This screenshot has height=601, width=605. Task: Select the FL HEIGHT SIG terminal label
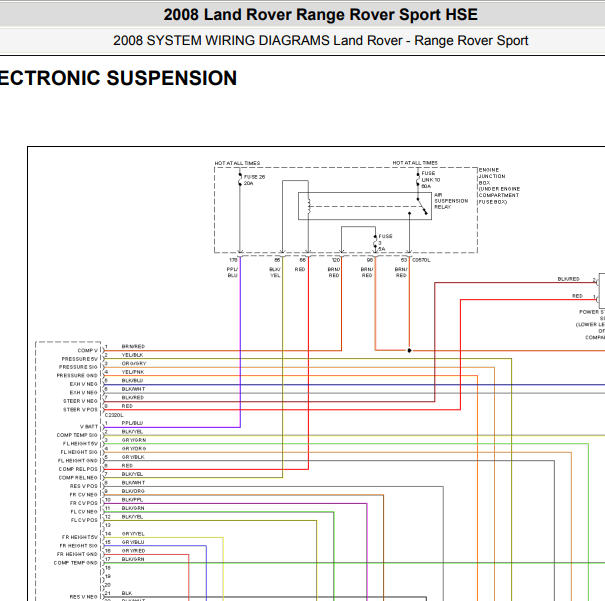click(79, 452)
